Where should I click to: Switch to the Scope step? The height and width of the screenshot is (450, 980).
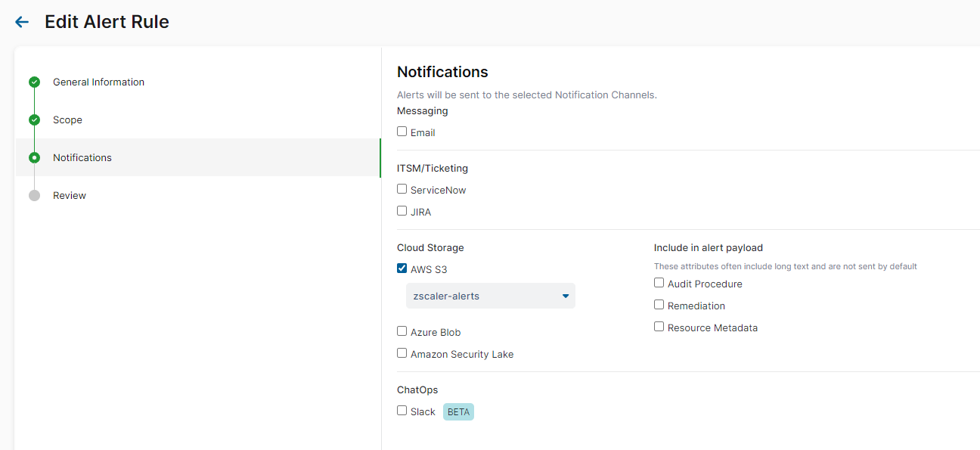(x=67, y=119)
